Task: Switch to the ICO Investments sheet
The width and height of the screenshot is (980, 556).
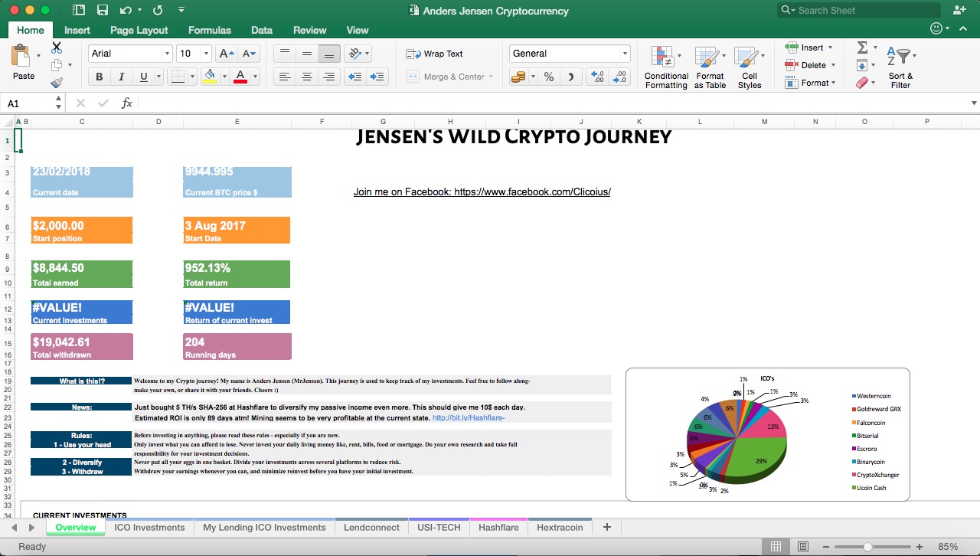Action: (149, 527)
